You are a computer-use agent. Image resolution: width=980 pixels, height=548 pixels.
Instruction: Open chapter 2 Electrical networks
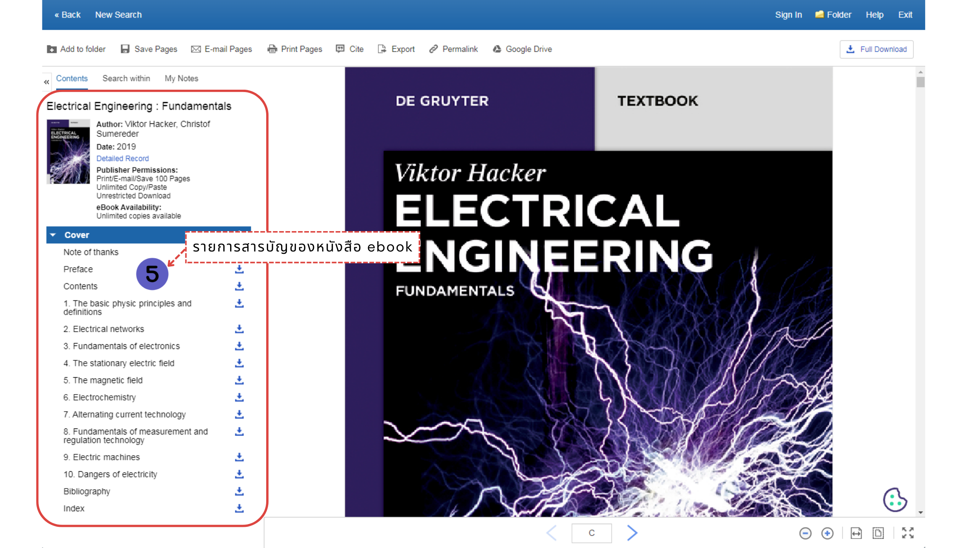click(104, 329)
